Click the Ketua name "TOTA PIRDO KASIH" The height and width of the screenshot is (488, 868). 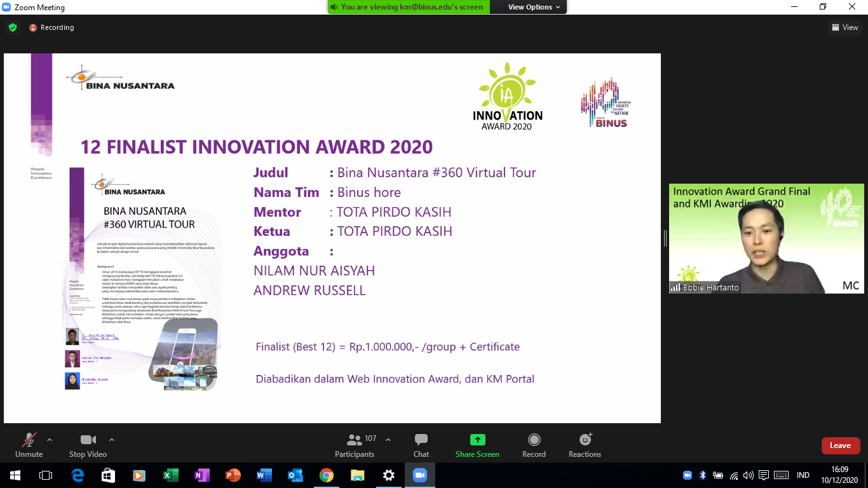click(x=394, y=231)
